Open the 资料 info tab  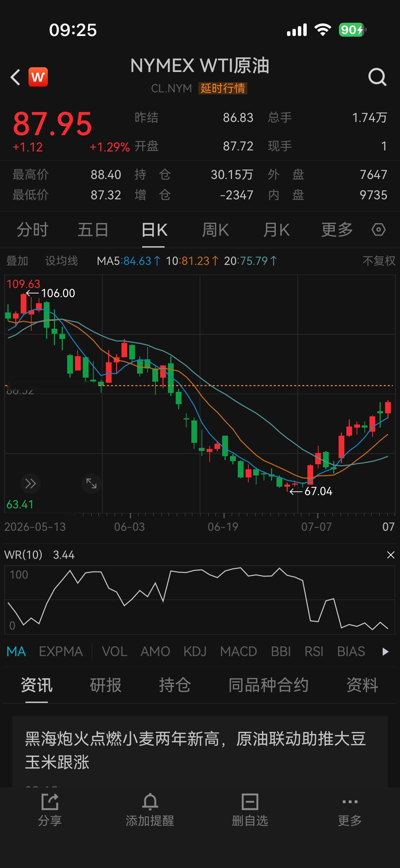click(362, 685)
